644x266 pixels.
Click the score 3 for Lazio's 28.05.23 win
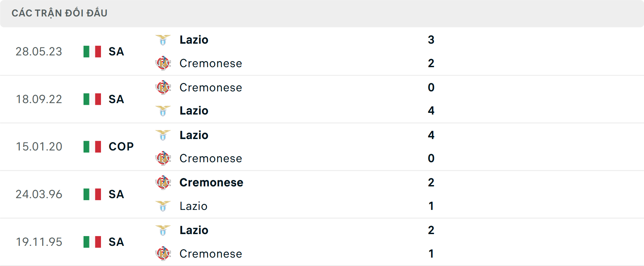point(431,39)
